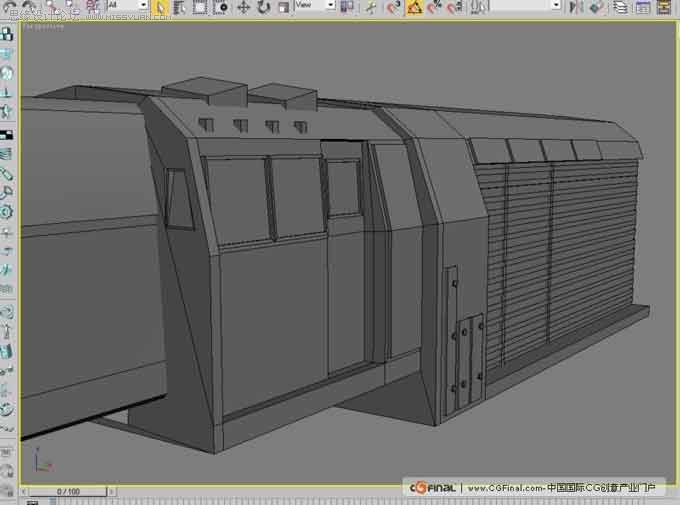Click the viewport label in the corner

point(43,27)
